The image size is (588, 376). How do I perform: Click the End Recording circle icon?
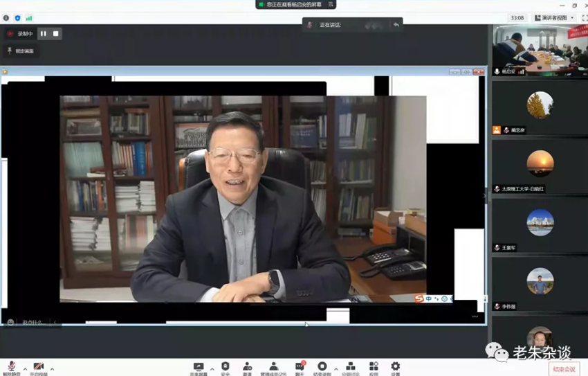click(x=322, y=367)
